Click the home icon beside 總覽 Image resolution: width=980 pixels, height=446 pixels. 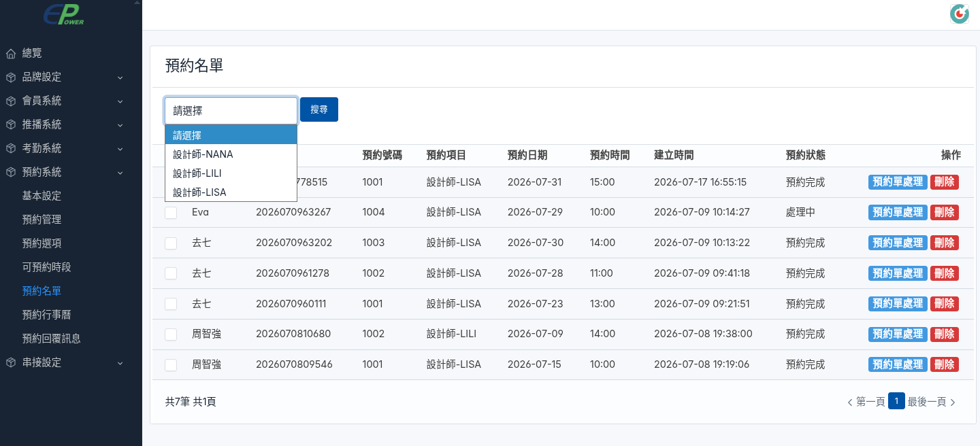(11, 53)
